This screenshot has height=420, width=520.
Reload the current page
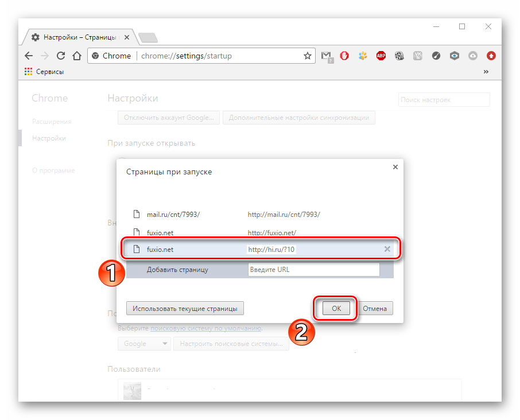[x=61, y=56]
